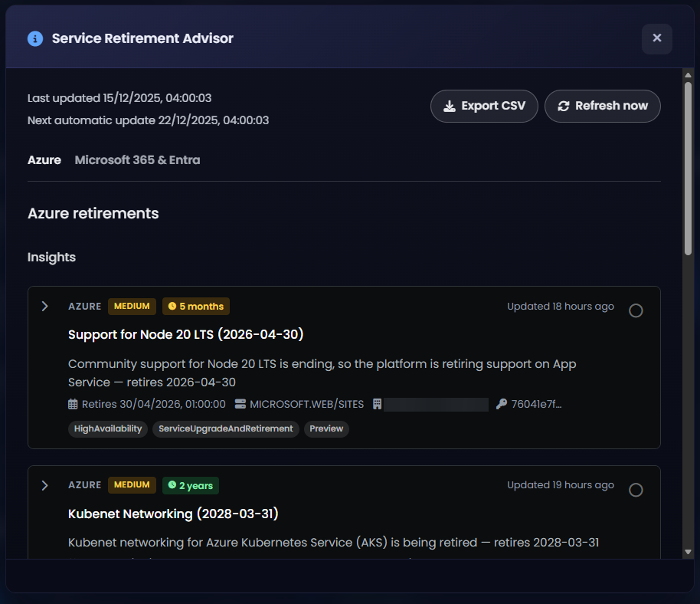Click the building icon beside the redacted field
This screenshot has width=700, height=604.
coord(378,404)
